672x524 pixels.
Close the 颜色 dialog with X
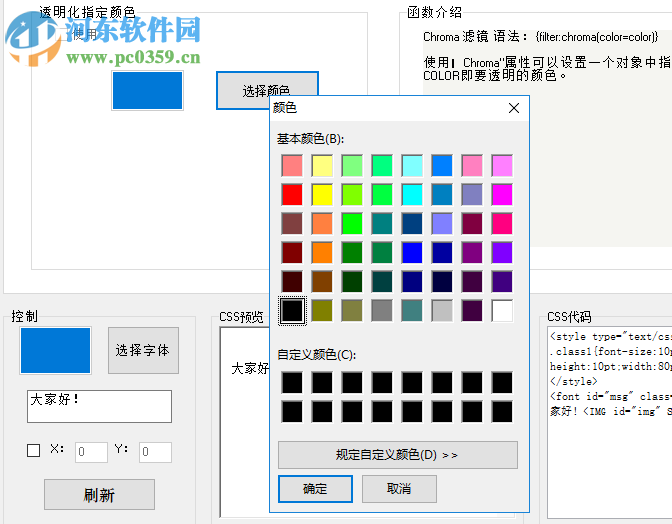[x=514, y=108]
